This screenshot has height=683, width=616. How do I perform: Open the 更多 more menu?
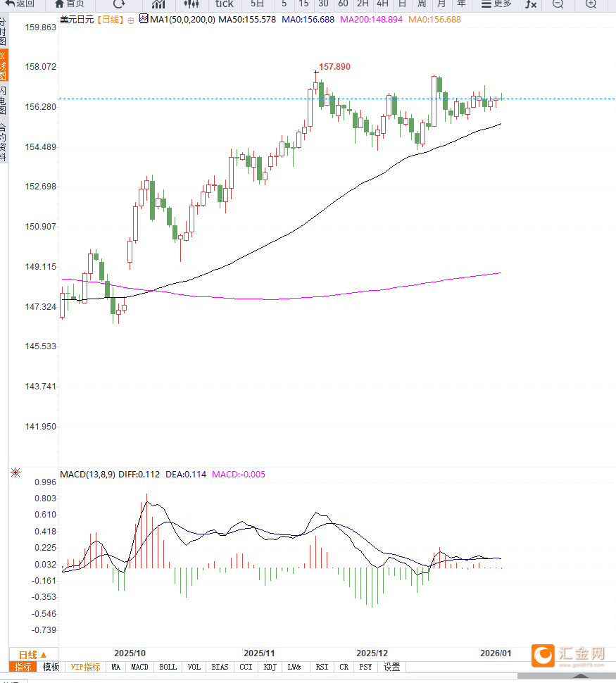click(x=496, y=4)
